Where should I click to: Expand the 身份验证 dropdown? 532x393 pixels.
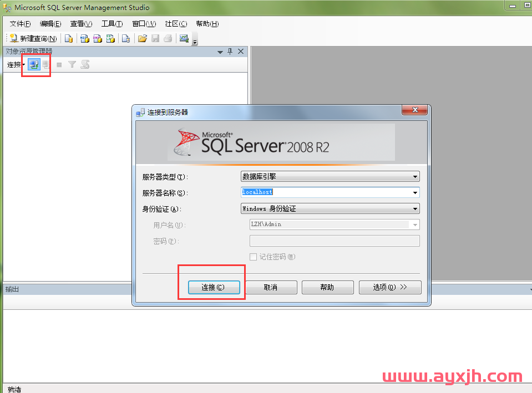[x=415, y=209]
